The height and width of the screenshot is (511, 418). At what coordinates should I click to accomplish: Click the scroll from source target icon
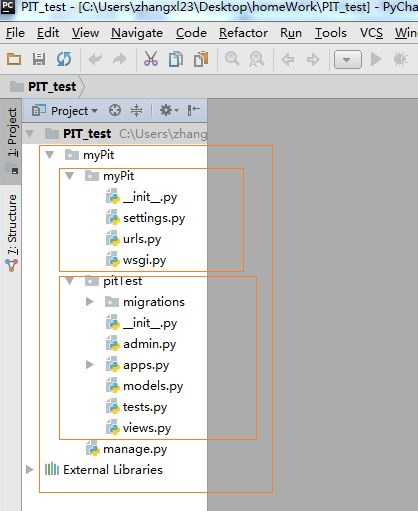click(x=115, y=110)
